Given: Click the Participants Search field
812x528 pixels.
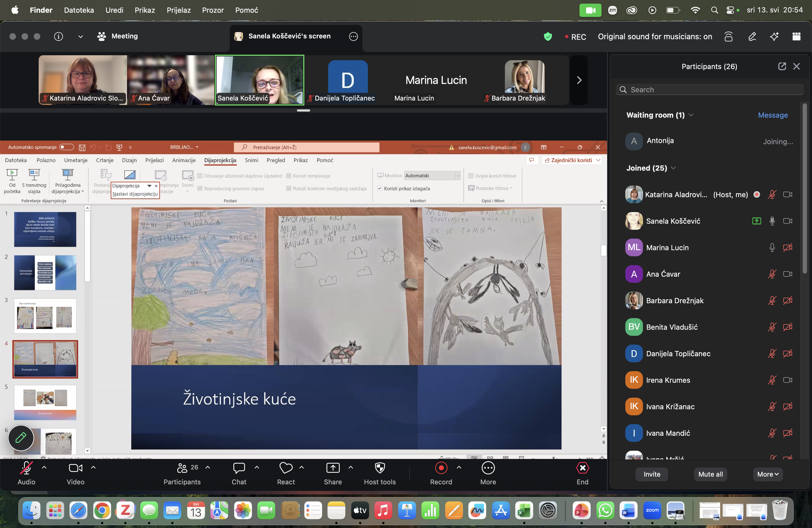Looking at the screenshot, I should tap(710, 89).
